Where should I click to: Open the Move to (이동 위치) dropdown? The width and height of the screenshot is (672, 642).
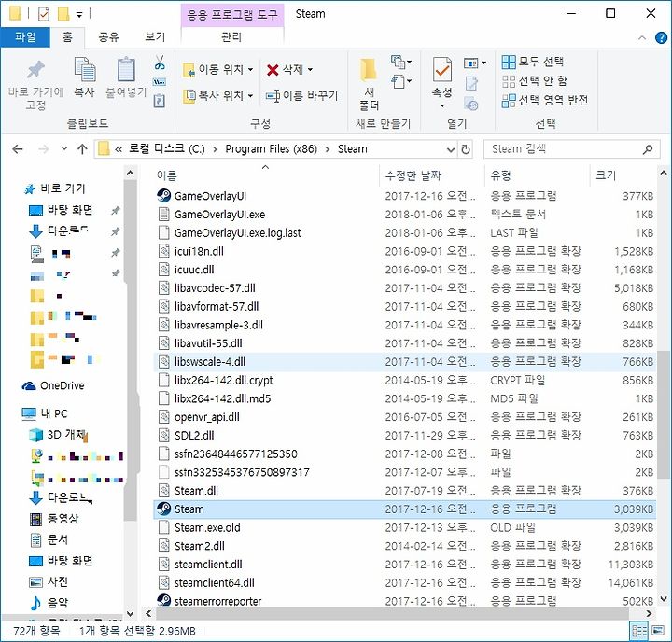pos(218,69)
